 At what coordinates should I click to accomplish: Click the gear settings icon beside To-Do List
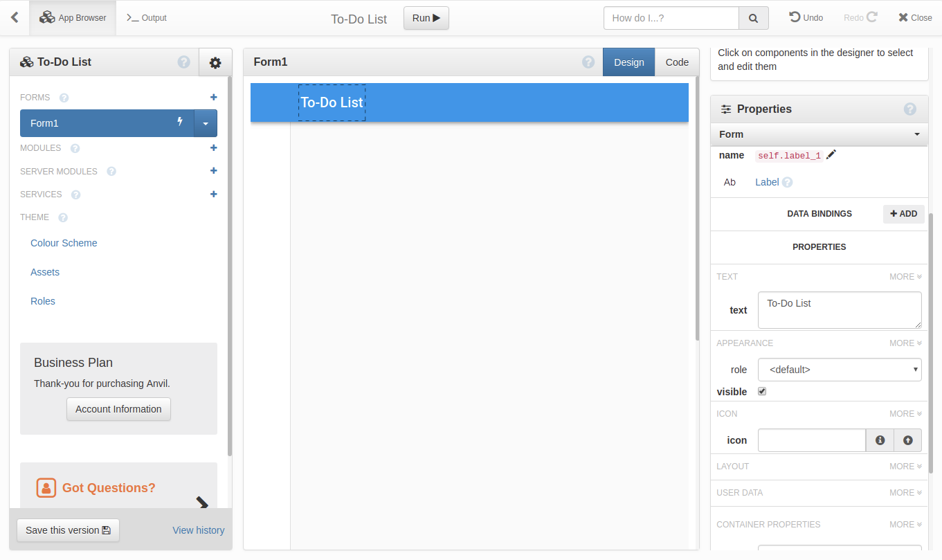215,62
